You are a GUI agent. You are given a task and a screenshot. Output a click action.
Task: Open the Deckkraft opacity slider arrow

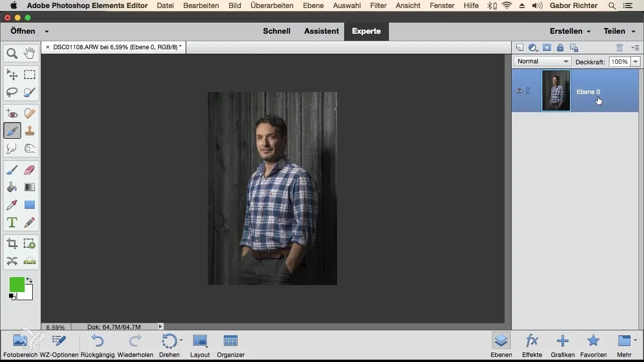(635, 62)
